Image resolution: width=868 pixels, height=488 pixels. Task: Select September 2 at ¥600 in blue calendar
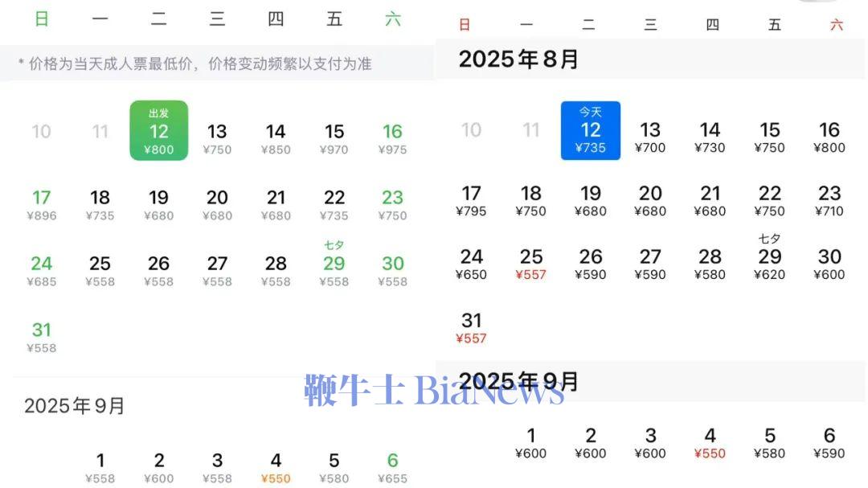click(590, 443)
